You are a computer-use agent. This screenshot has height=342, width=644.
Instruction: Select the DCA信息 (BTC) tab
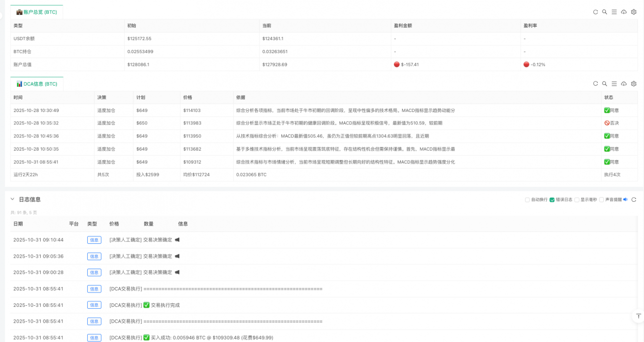pyautogui.click(x=37, y=84)
